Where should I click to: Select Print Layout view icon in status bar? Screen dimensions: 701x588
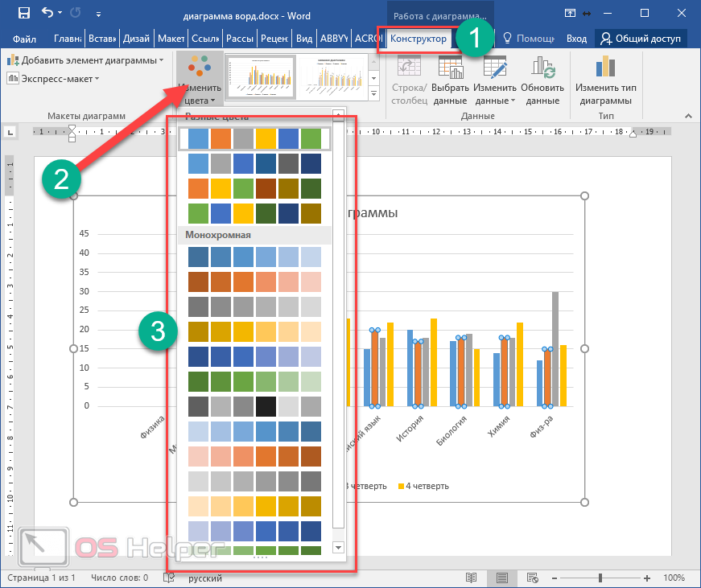[x=501, y=578]
